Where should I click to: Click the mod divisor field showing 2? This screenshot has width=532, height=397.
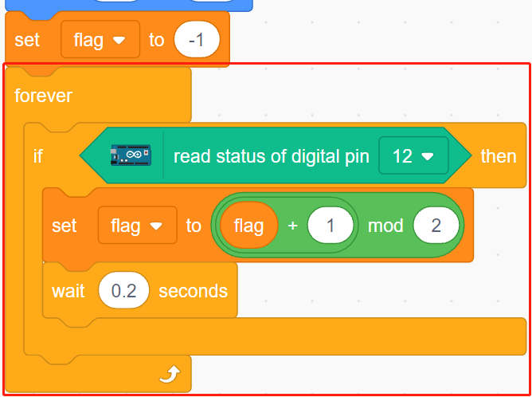(x=436, y=225)
